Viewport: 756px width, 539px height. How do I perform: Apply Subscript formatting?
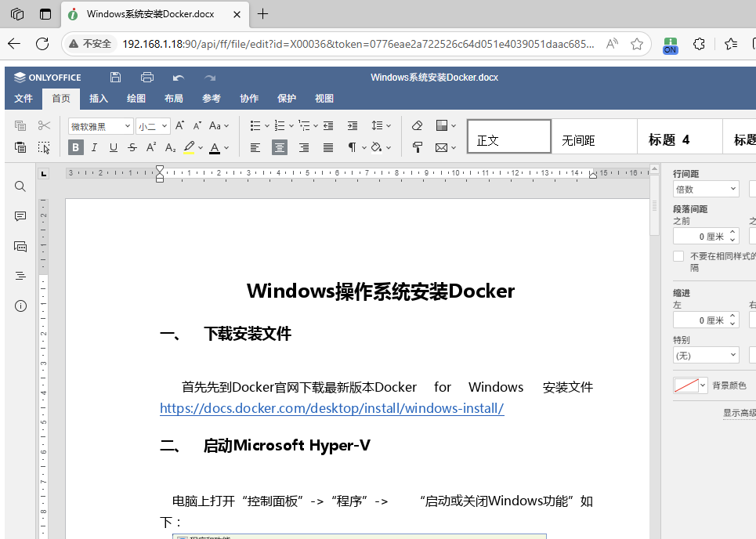170,147
